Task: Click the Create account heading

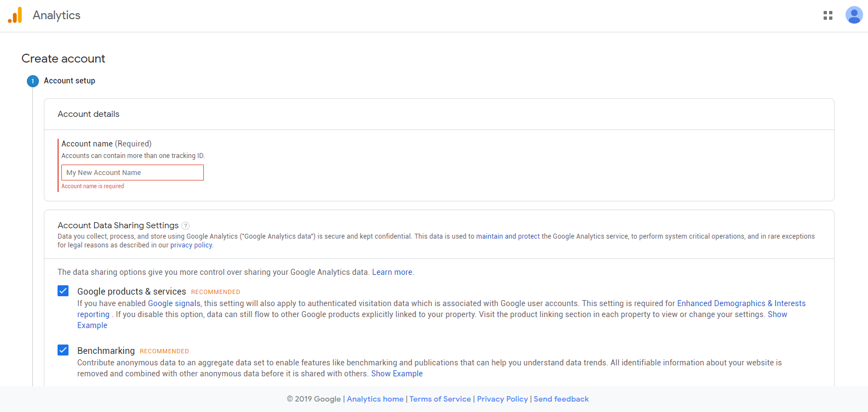Action: tap(64, 59)
